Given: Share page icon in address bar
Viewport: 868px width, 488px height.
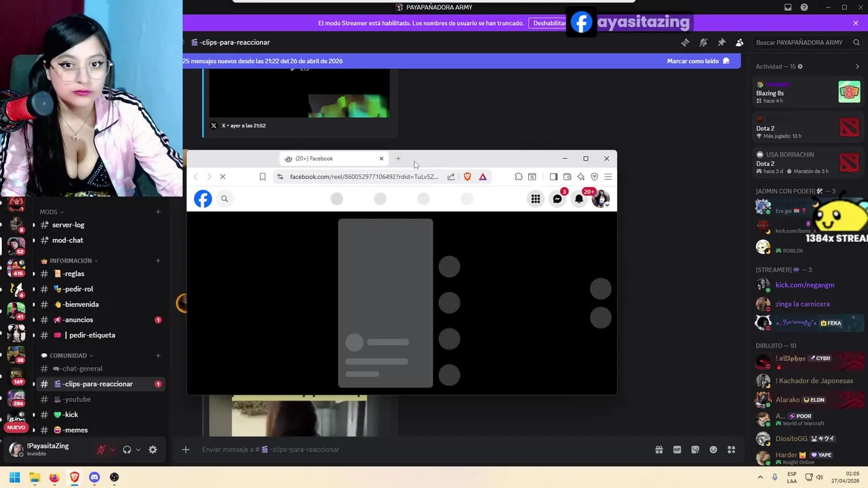Looking at the screenshot, I should tap(451, 177).
